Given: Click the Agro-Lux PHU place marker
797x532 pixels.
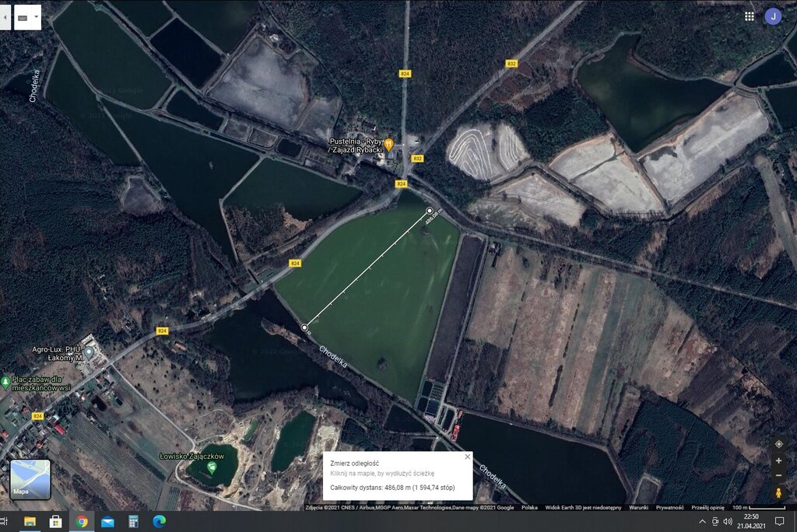Looking at the screenshot, I should click(89, 352).
